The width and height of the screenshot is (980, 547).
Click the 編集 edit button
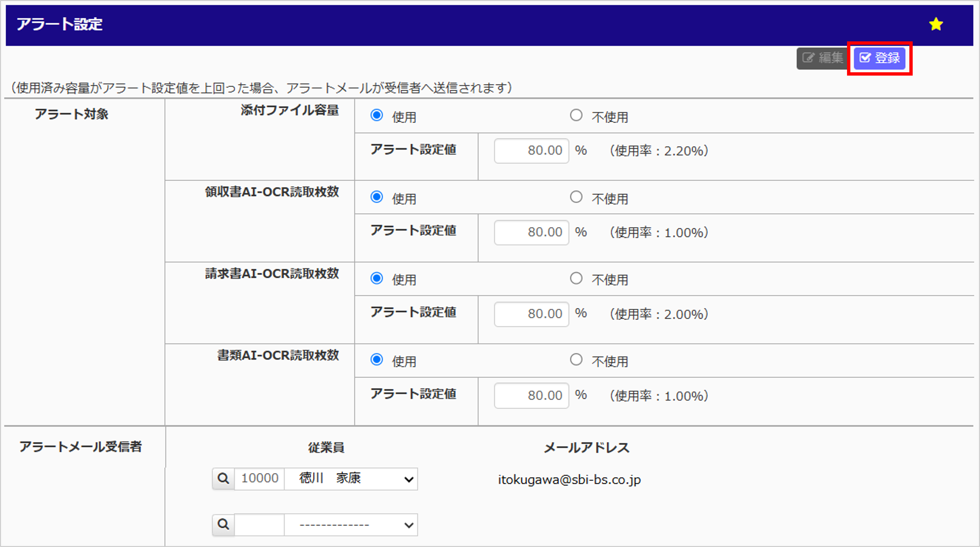point(823,58)
